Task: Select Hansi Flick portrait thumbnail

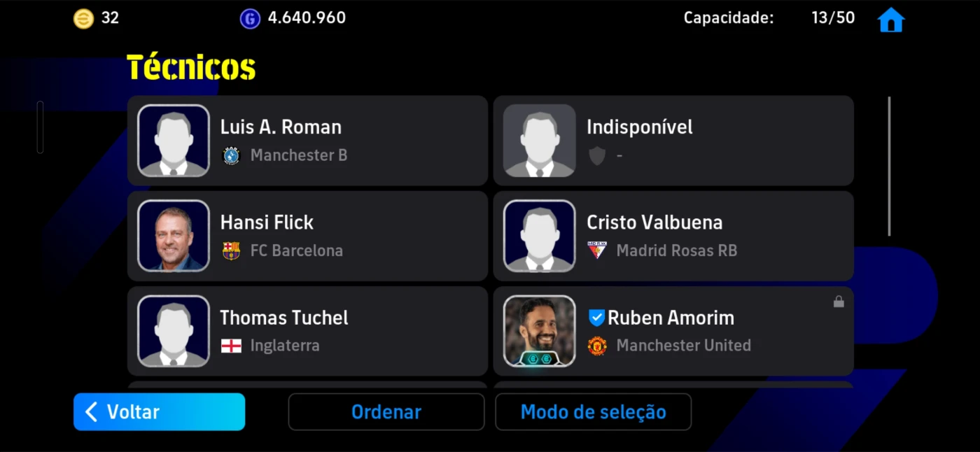Action: pos(174,236)
